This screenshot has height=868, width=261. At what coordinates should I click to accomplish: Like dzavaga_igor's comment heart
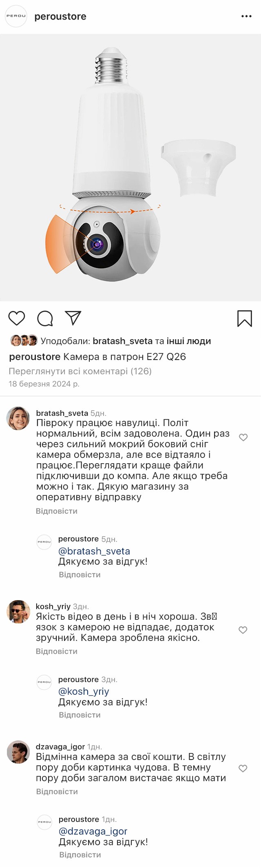click(x=243, y=769)
